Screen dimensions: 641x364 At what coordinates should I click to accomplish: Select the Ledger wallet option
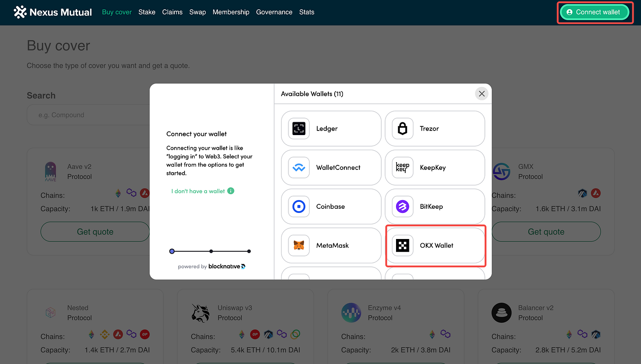pyautogui.click(x=331, y=129)
